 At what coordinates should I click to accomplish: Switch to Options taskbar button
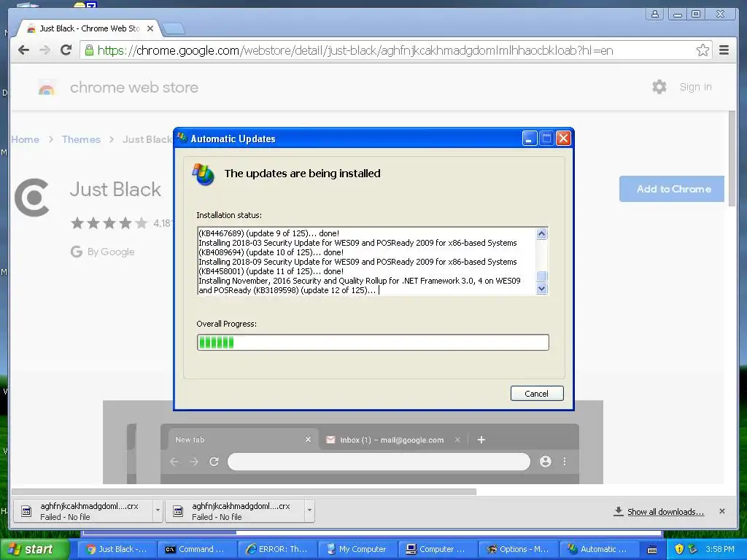[517, 549]
